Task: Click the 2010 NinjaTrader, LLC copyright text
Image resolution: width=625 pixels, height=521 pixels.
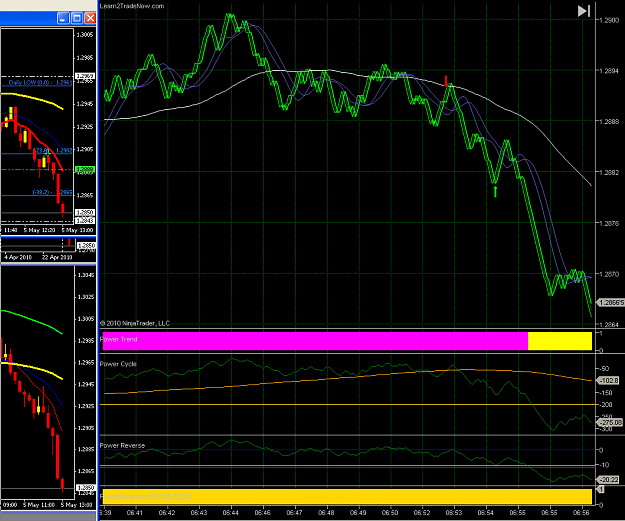Action: tap(135, 323)
